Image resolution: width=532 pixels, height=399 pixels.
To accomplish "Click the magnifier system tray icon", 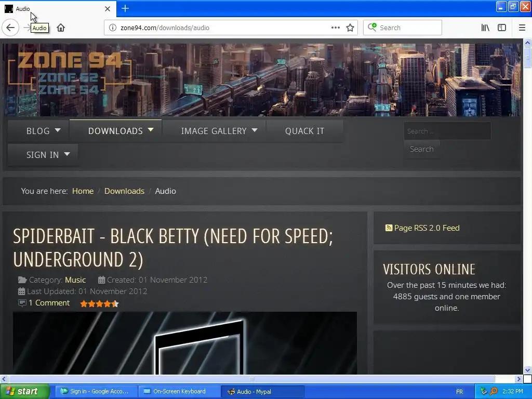I will click(494, 392).
